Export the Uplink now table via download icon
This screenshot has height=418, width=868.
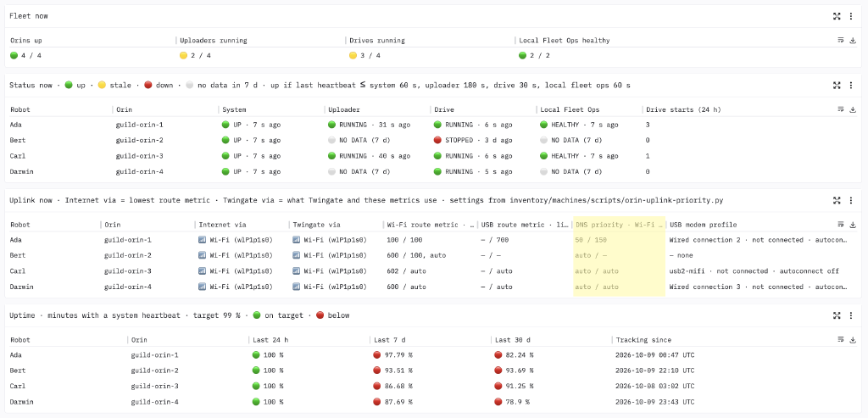pos(853,225)
